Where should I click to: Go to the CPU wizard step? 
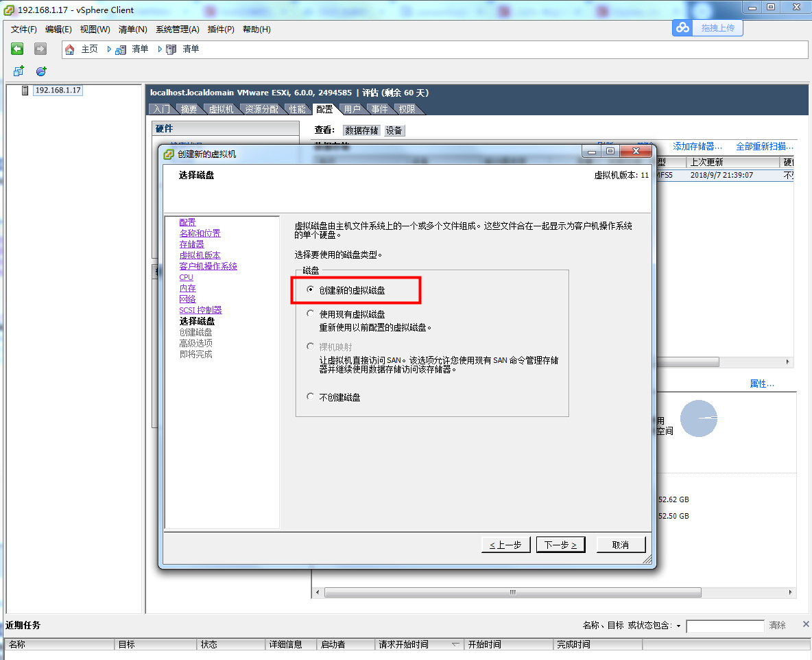click(x=186, y=277)
